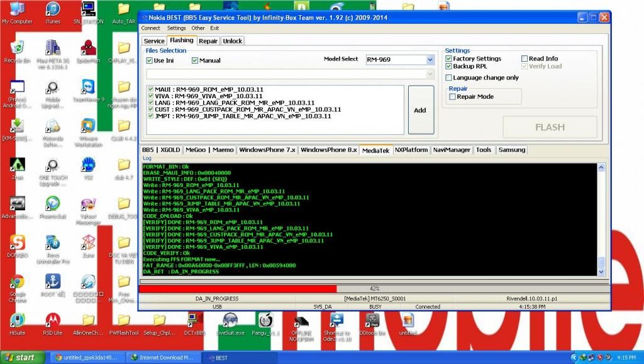Viewport: 644px width, 364px height.
Task: Launch LiveSuit.exe shortcut
Action: coord(230,324)
